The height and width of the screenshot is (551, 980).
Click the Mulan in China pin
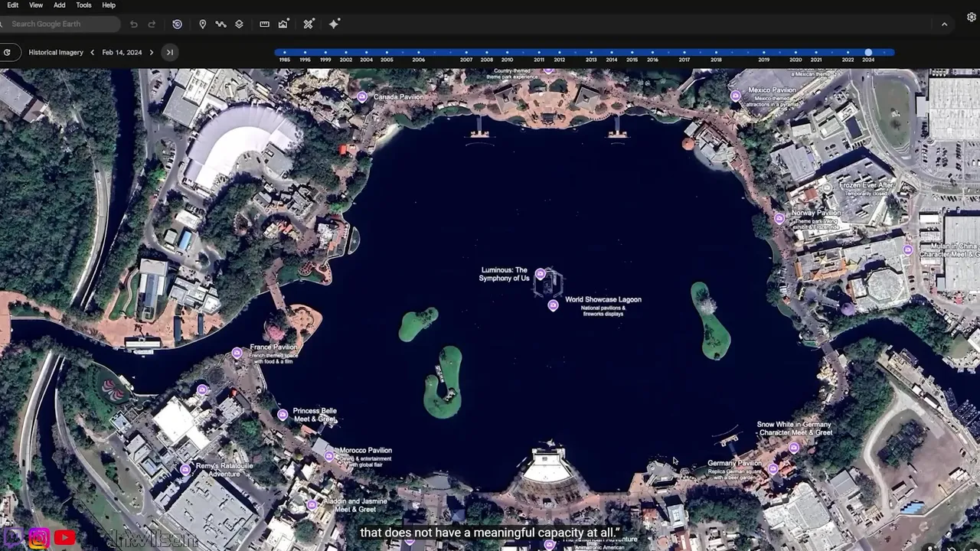pyautogui.click(x=908, y=249)
